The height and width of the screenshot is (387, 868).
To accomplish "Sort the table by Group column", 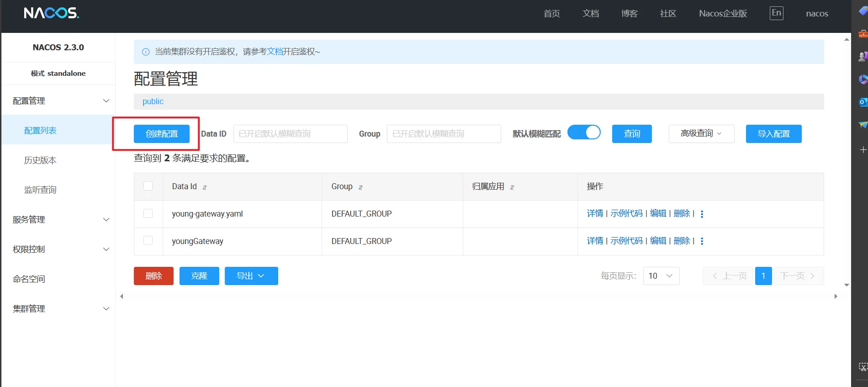I will coord(360,187).
